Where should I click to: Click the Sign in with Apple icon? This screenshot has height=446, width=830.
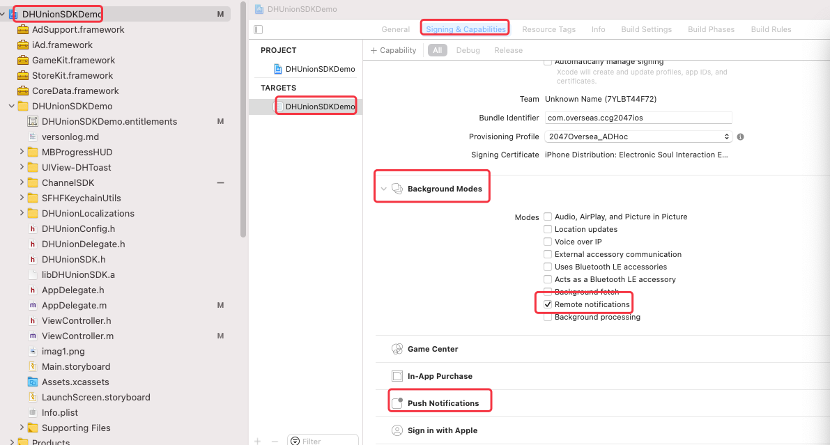[396, 430]
